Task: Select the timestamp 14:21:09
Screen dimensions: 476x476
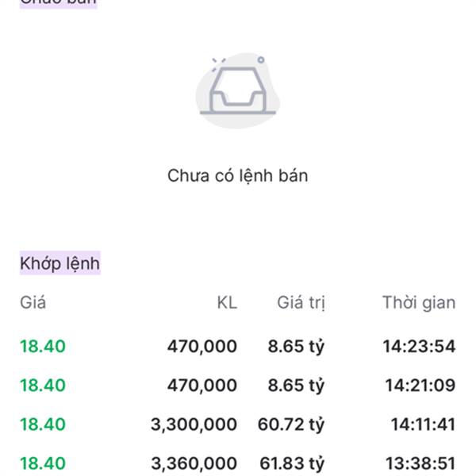Action: point(420,386)
